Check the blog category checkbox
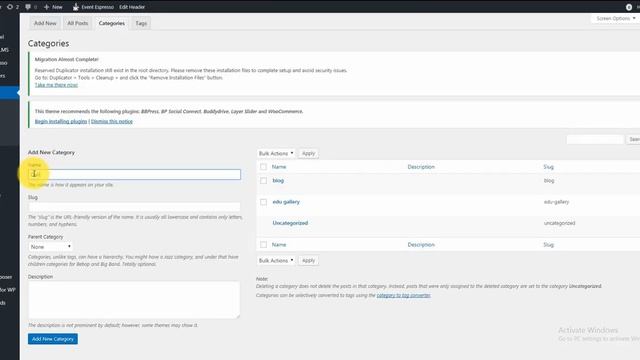 [263, 180]
